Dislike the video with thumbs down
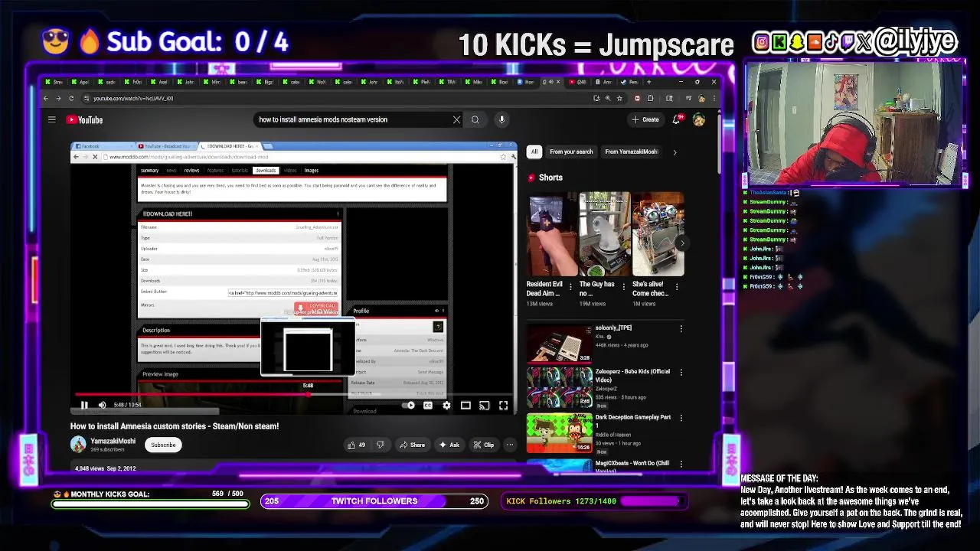Viewport: 980px width, 551px height. click(x=381, y=445)
